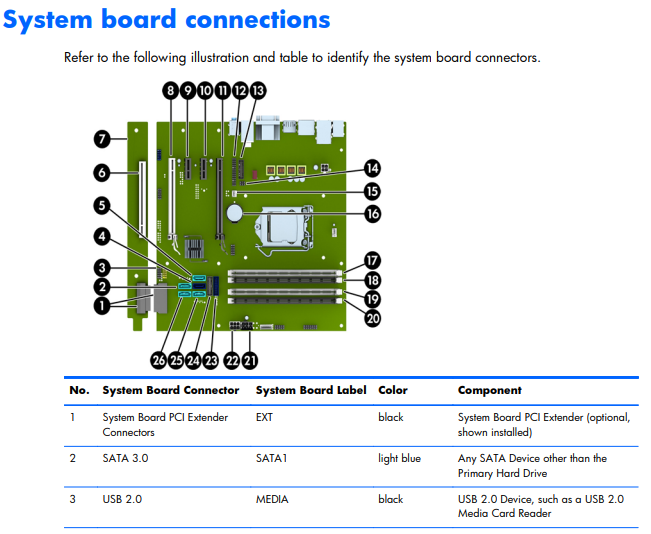Click "black" in the EXT row
The height and width of the screenshot is (534, 651).
(x=391, y=417)
